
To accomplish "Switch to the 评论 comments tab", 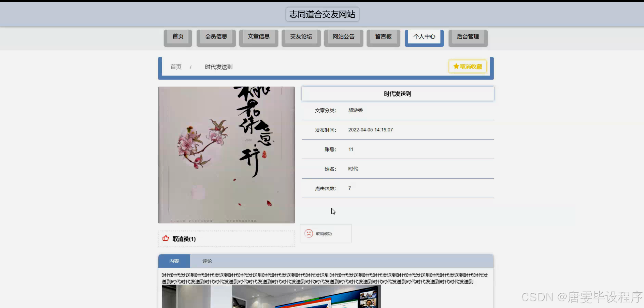I will tap(207, 261).
